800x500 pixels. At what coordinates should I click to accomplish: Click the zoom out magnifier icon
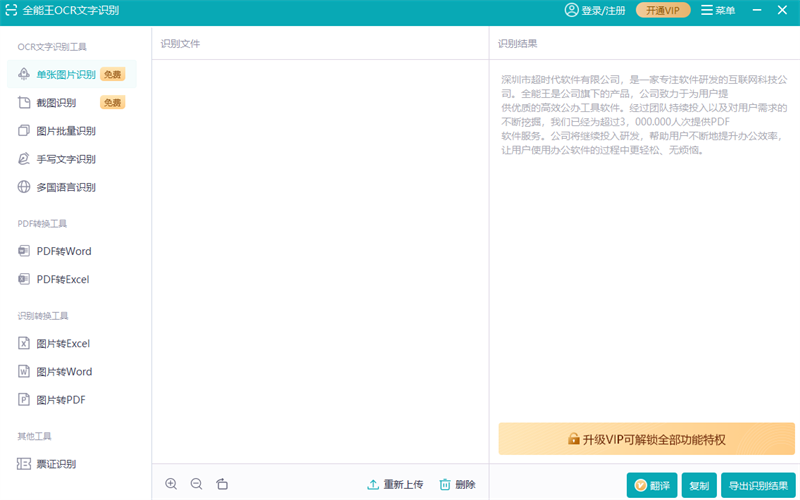[196, 484]
